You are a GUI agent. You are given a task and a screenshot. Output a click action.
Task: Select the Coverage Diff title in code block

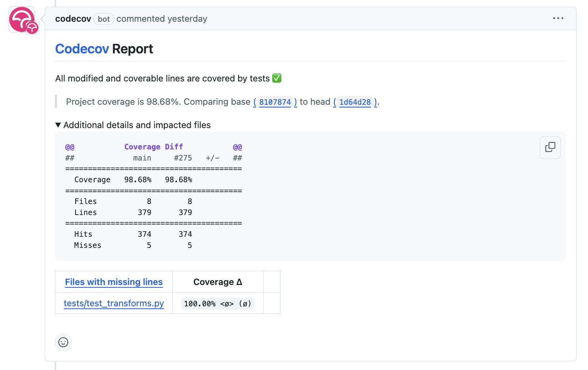point(154,147)
